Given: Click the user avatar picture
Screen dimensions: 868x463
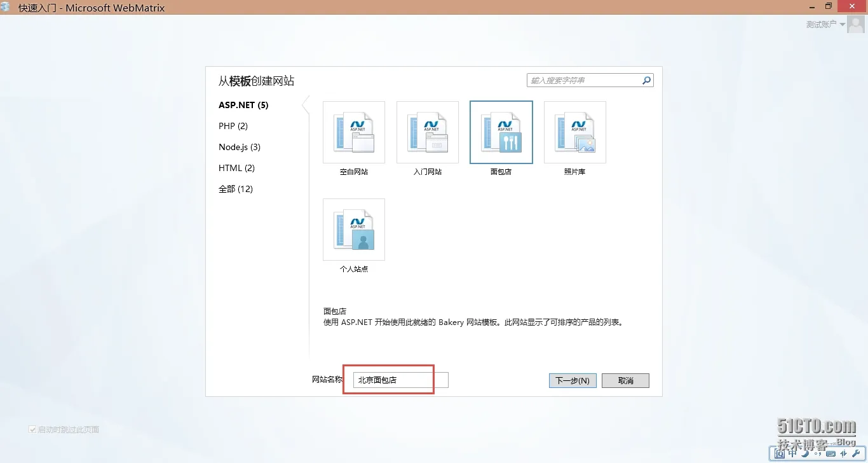Looking at the screenshot, I should 856,24.
